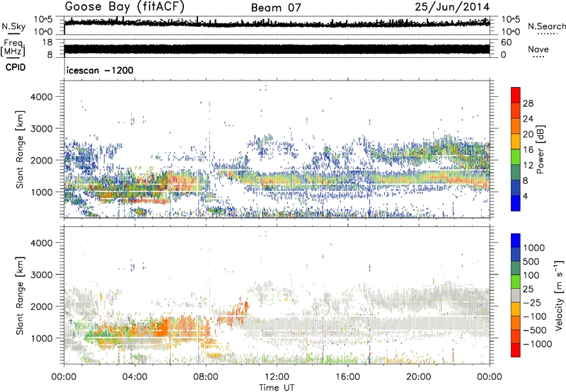Click the '4' label on Power color bar
The height and width of the screenshot is (392, 566).
[x=526, y=197]
